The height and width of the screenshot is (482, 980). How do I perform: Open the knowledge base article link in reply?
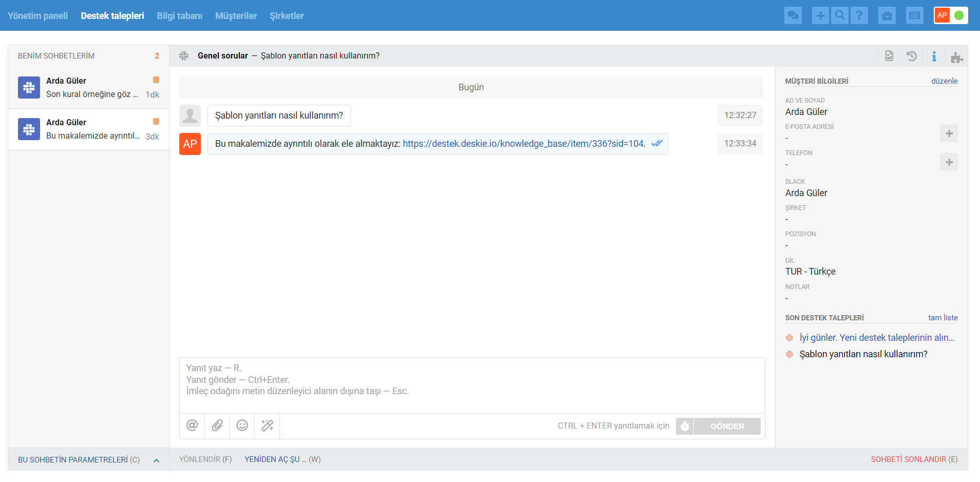[x=524, y=144]
